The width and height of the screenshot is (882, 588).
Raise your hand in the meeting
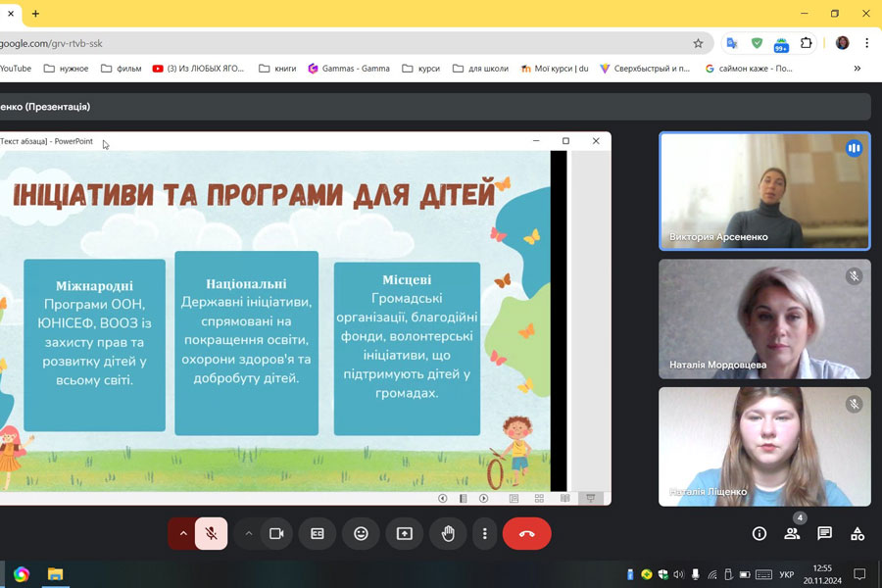tap(448, 533)
